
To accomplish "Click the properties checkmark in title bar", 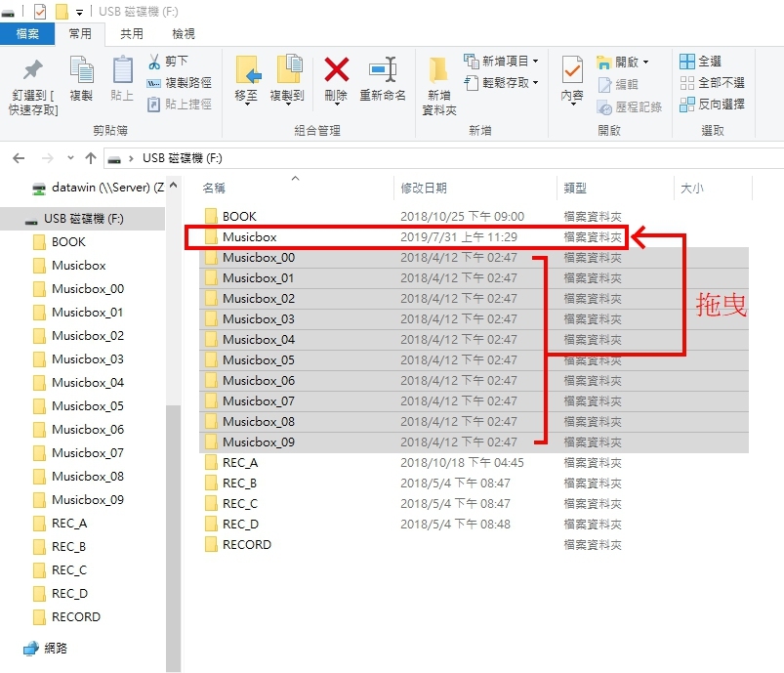I will click(40, 11).
